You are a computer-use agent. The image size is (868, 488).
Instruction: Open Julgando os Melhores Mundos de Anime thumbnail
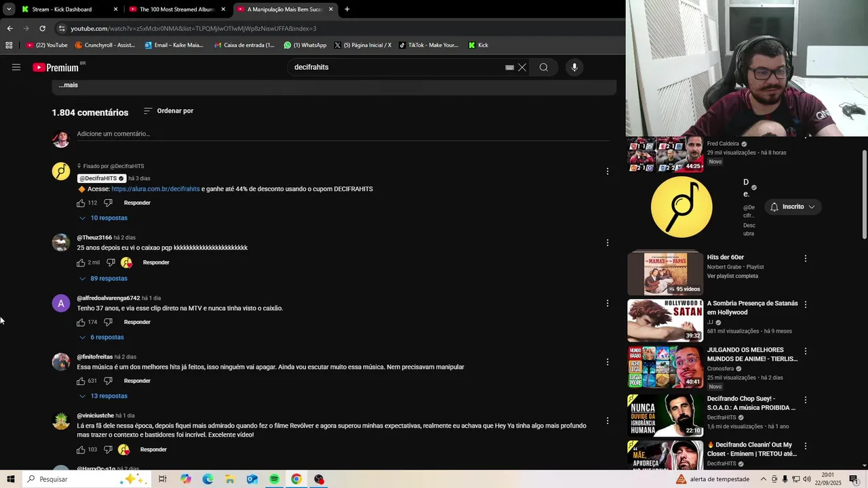click(x=665, y=367)
